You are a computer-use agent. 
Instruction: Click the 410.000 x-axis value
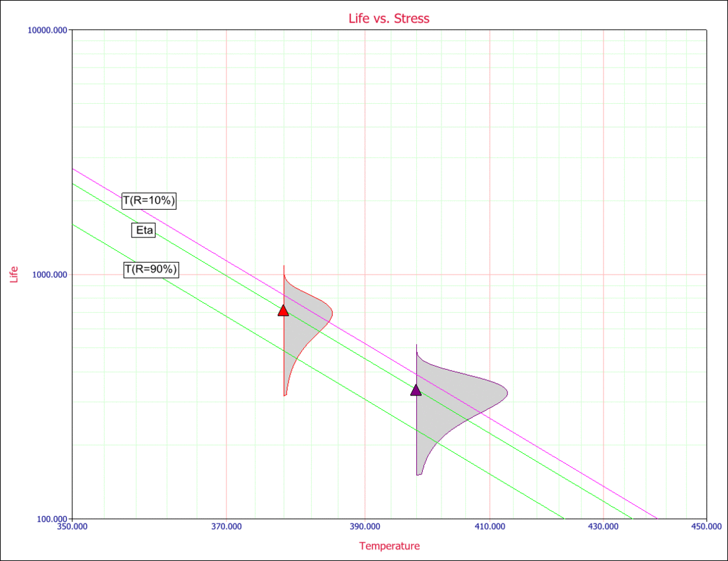tap(490, 526)
